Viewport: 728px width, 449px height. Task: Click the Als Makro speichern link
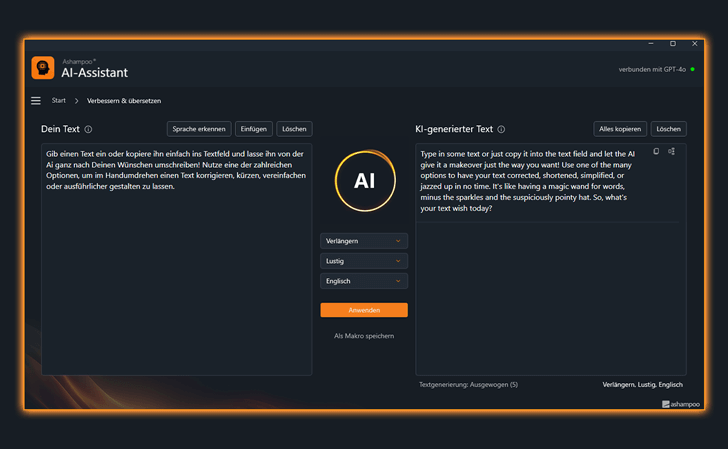(364, 336)
